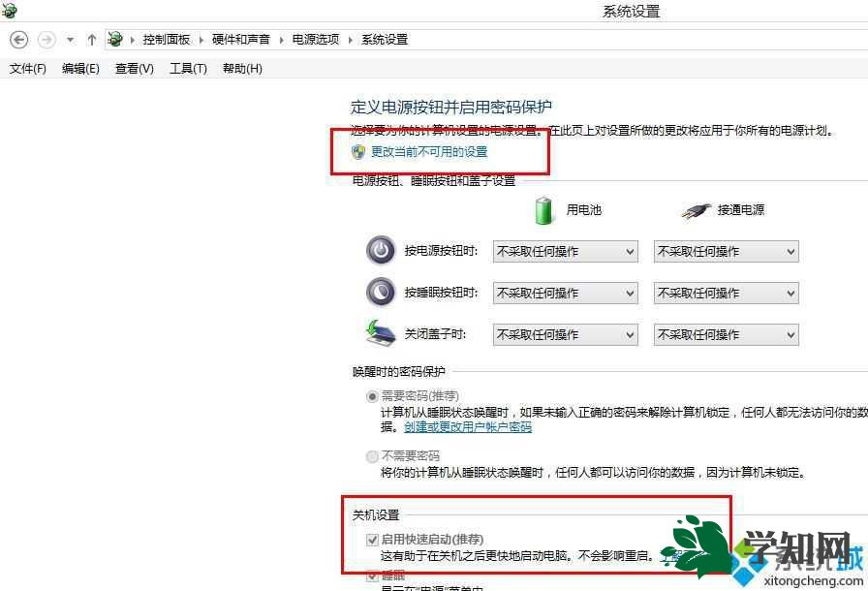Click the green battery icon for 用电池
The height and width of the screenshot is (591, 868).
[544, 210]
